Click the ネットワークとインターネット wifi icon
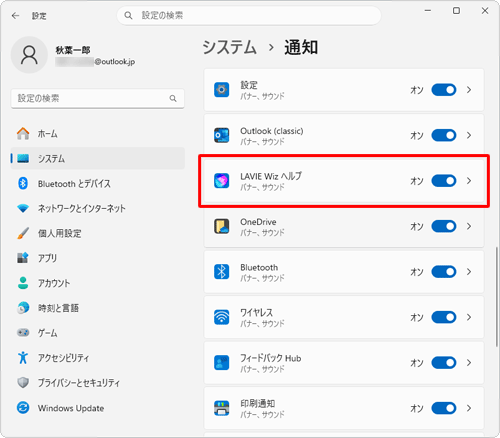Screen dimensions: 500x438 pyautogui.click(x=23, y=208)
